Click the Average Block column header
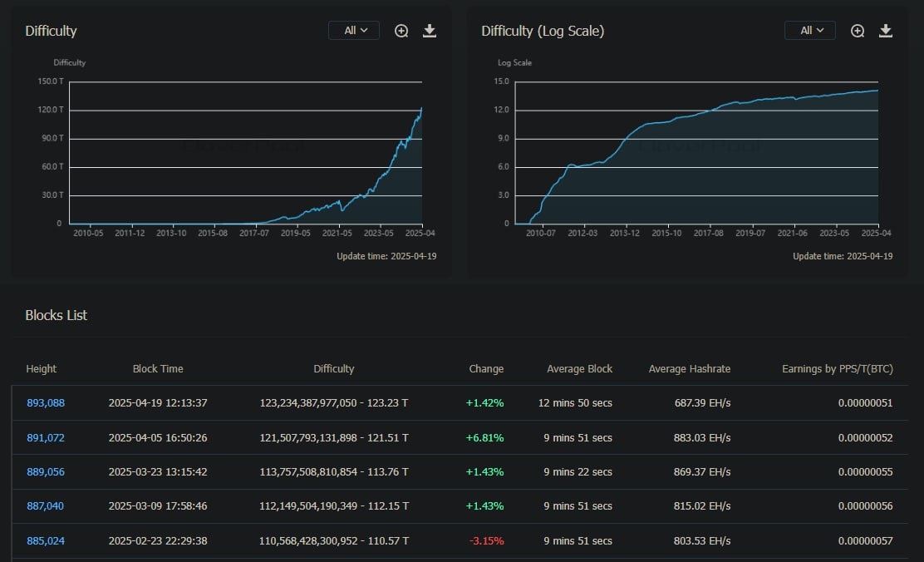The image size is (924, 562). coord(579,368)
